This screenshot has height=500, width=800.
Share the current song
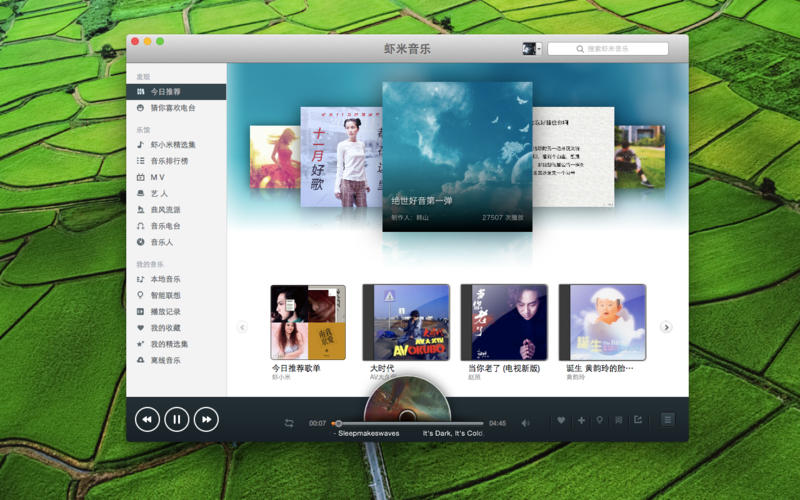click(x=638, y=420)
